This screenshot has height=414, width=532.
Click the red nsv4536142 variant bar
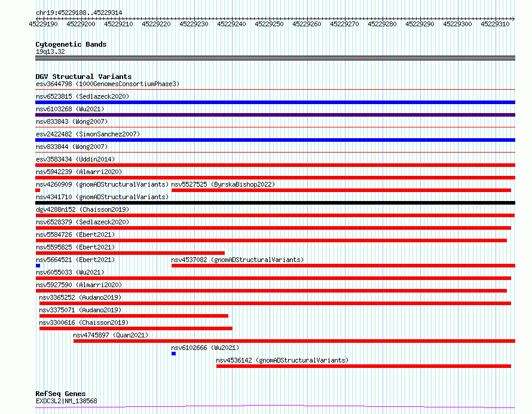[x=363, y=366]
